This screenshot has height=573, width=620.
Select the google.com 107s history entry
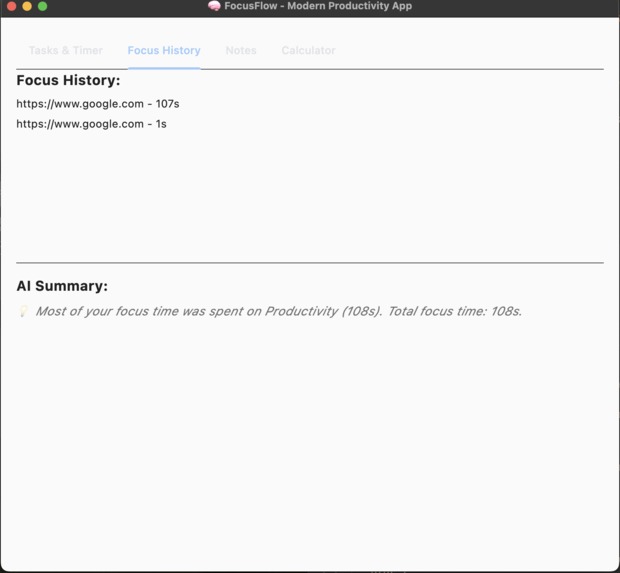click(x=98, y=104)
